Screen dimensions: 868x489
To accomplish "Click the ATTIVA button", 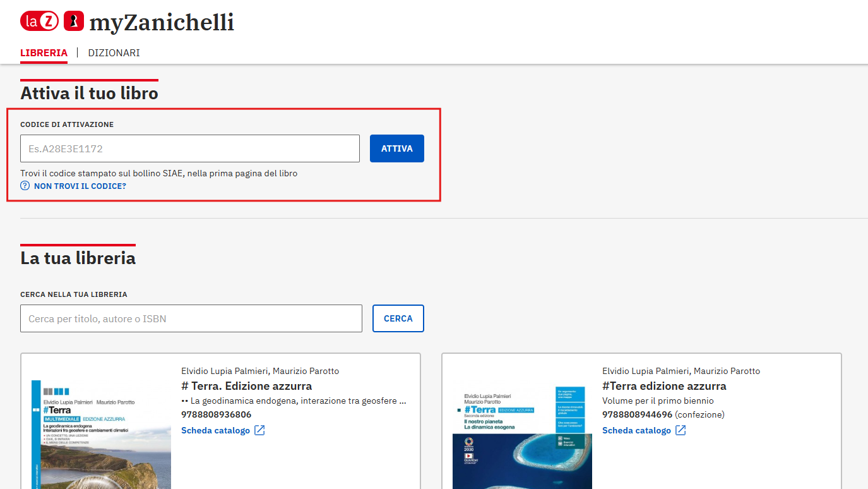I will [397, 148].
